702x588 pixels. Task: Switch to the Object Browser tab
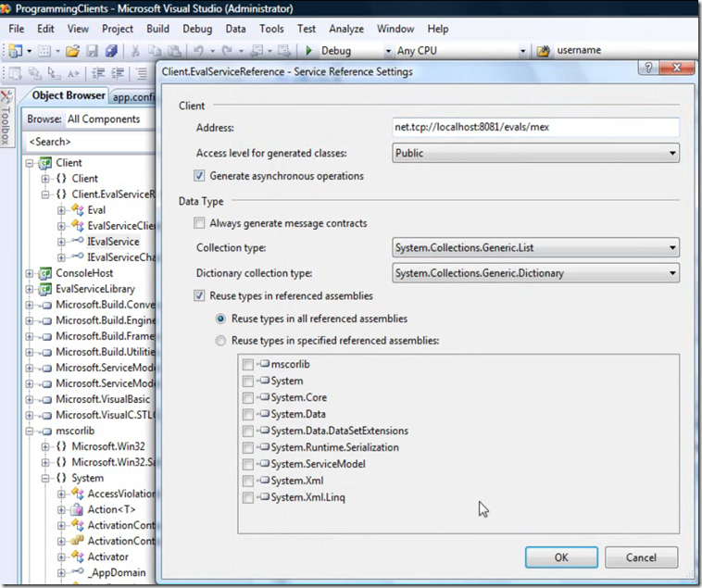(x=68, y=95)
